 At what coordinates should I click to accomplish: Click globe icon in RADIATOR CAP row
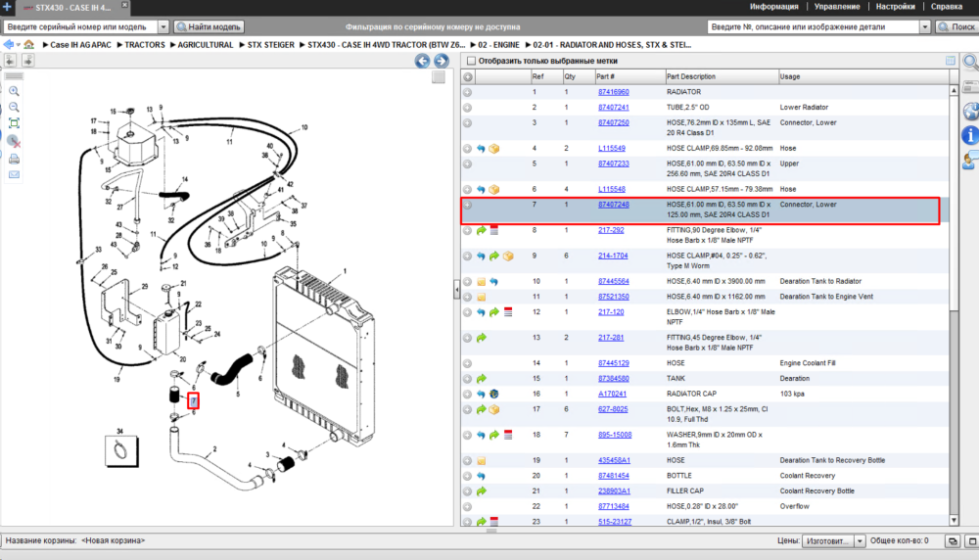pyautogui.click(x=493, y=394)
